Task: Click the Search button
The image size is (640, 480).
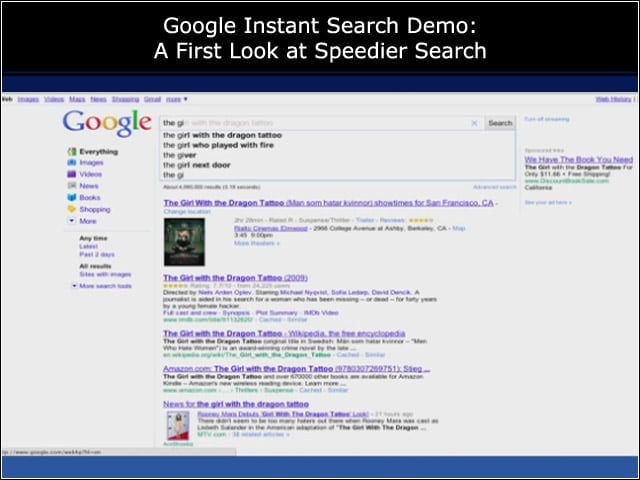Action: point(500,123)
